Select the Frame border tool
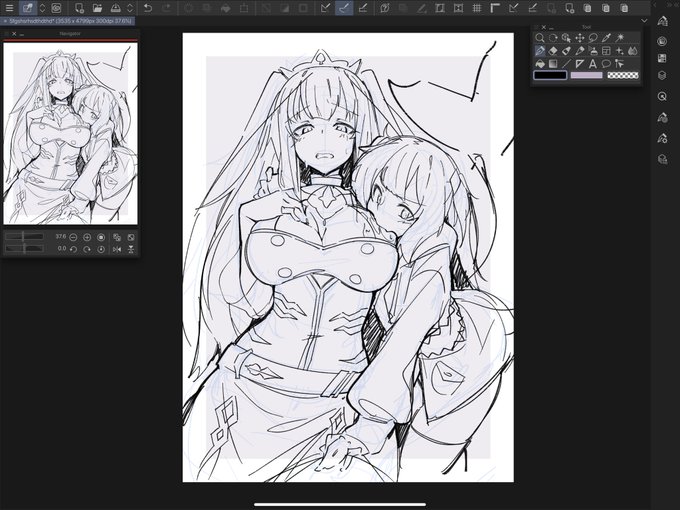 606,51
